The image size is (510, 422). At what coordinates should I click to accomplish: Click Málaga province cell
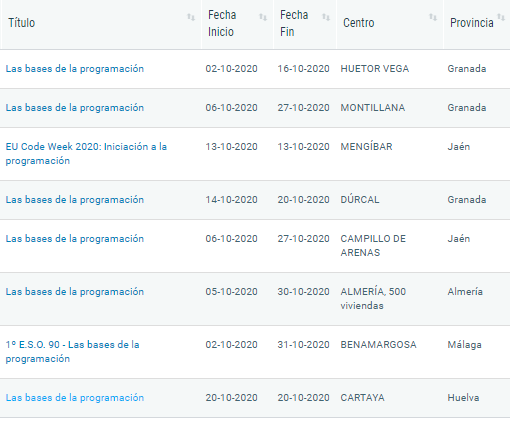[x=464, y=345]
